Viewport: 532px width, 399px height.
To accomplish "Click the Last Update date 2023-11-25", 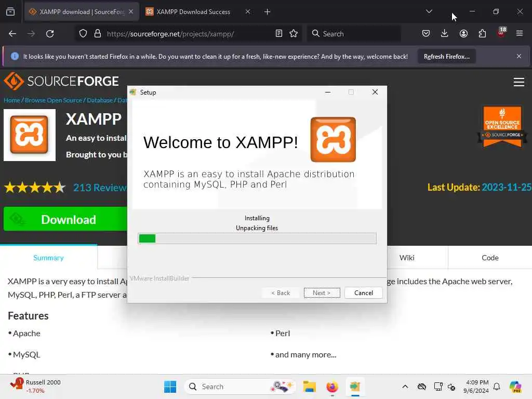I will 506,187.
